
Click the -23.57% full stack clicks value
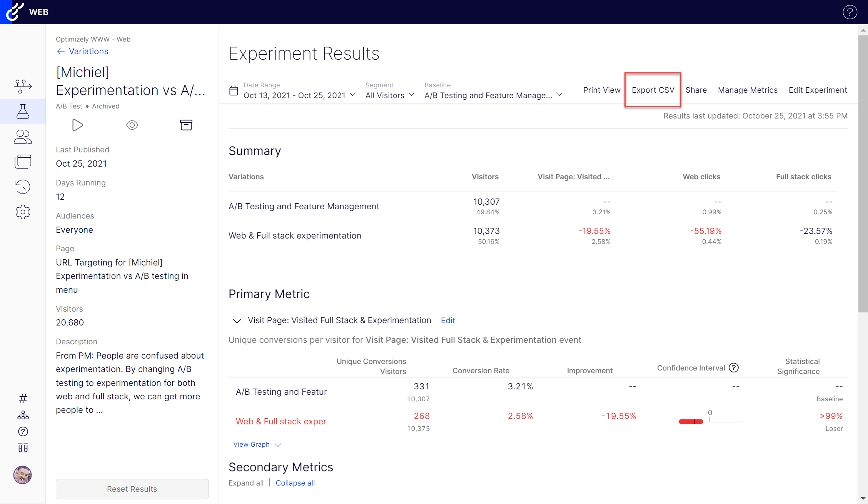coord(816,231)
